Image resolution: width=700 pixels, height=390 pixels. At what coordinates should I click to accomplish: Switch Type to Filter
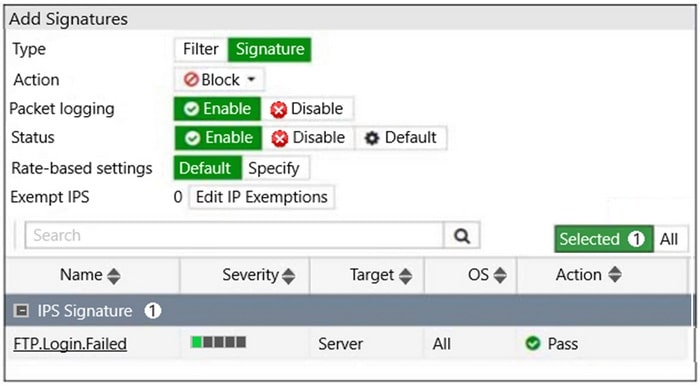tap(200, 49)
